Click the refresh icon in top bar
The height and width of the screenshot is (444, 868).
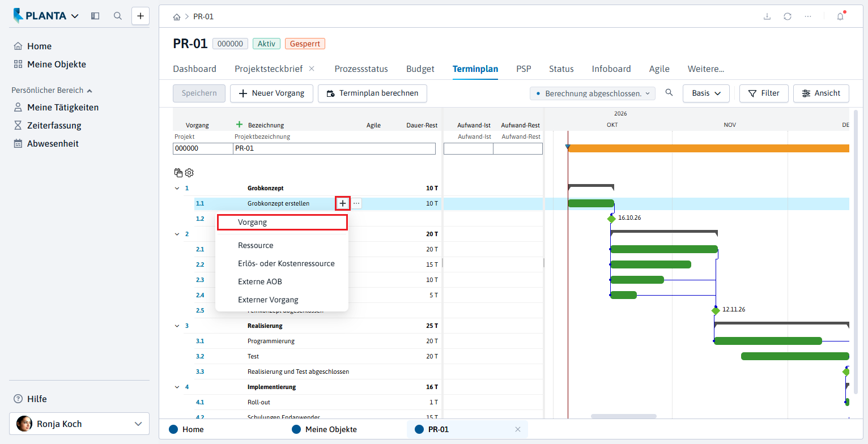(x=788, y=16)
